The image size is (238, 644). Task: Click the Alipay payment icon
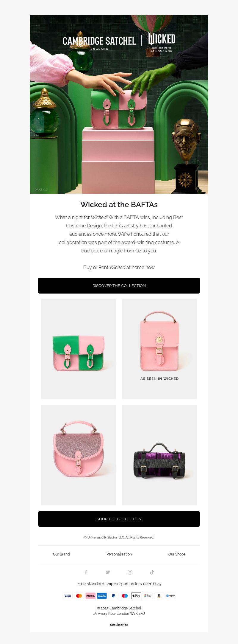coord(170,596)
